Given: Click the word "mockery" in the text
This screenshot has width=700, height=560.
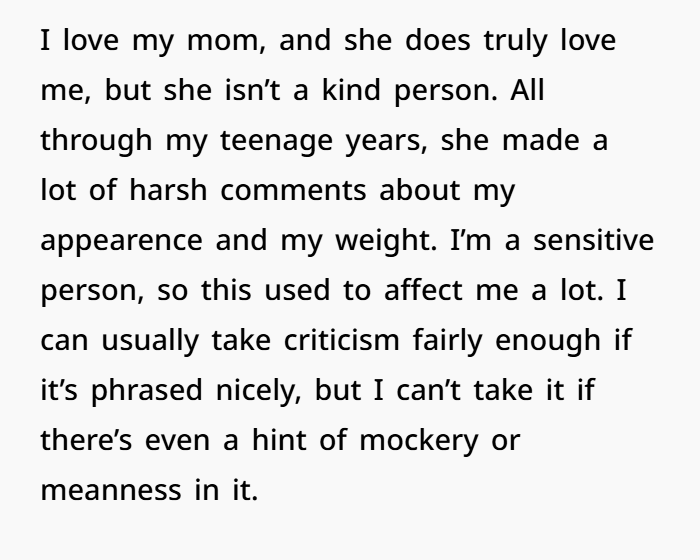Looking at the screenshot, I should tap(419, 442).
